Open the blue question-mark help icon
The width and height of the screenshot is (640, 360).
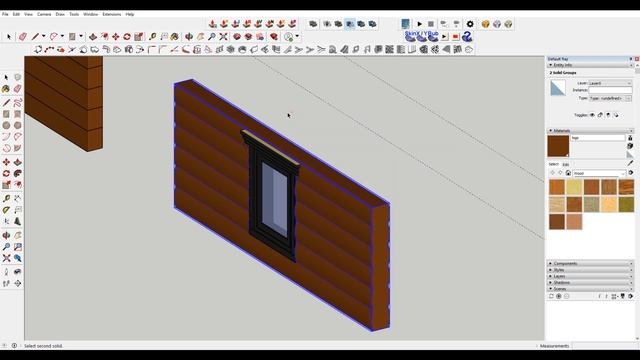(x=467, y=37)
